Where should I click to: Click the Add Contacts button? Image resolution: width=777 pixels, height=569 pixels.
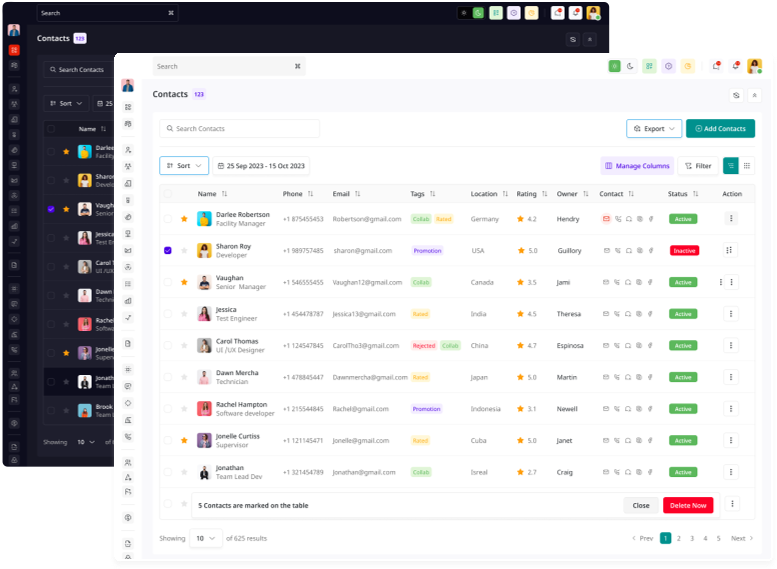point(721,128)
